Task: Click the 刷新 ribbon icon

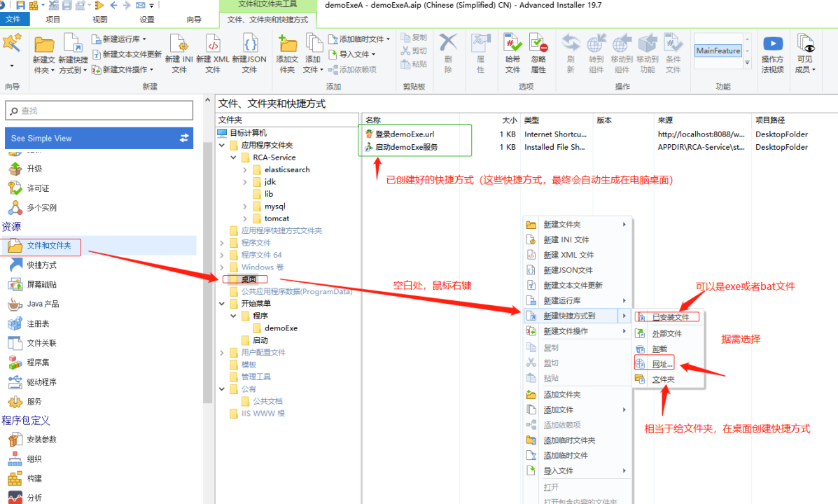Action: point(571,43)
